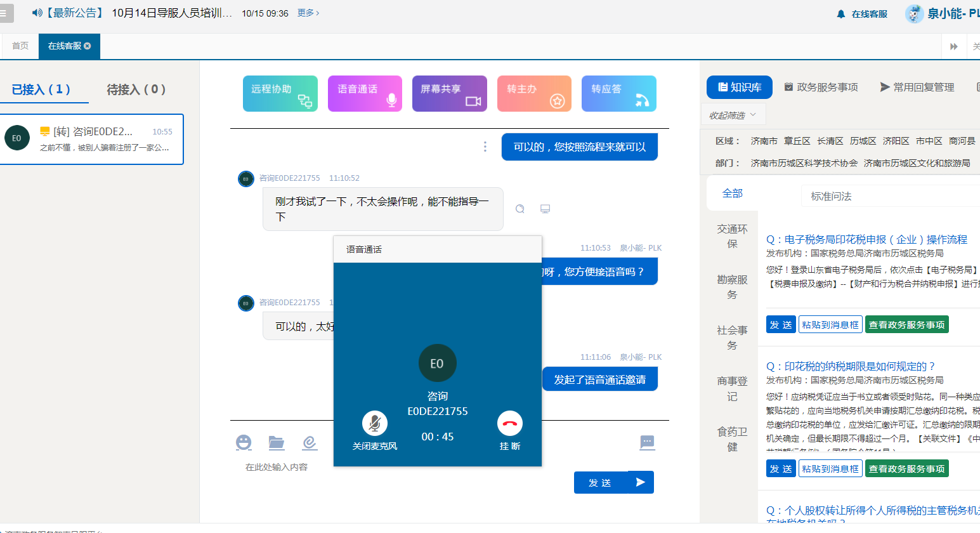Click 发送 under 电子税务局印花税申报 answer
The image size is (980, 533).
(781, 325)
